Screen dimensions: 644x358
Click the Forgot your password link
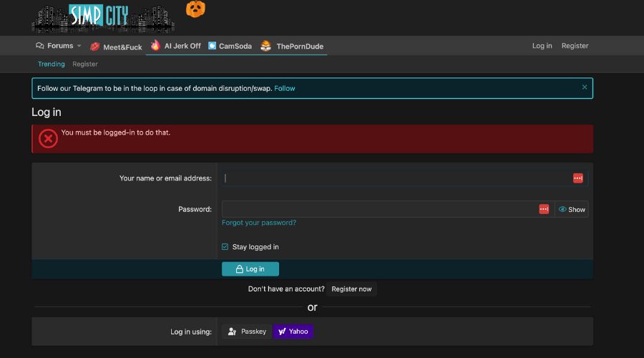259,223
